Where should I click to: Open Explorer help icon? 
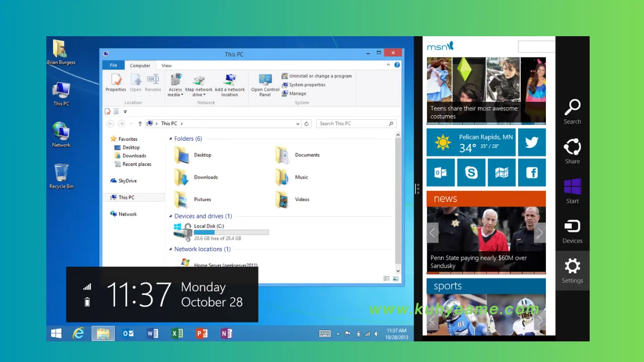click(397, 65)
